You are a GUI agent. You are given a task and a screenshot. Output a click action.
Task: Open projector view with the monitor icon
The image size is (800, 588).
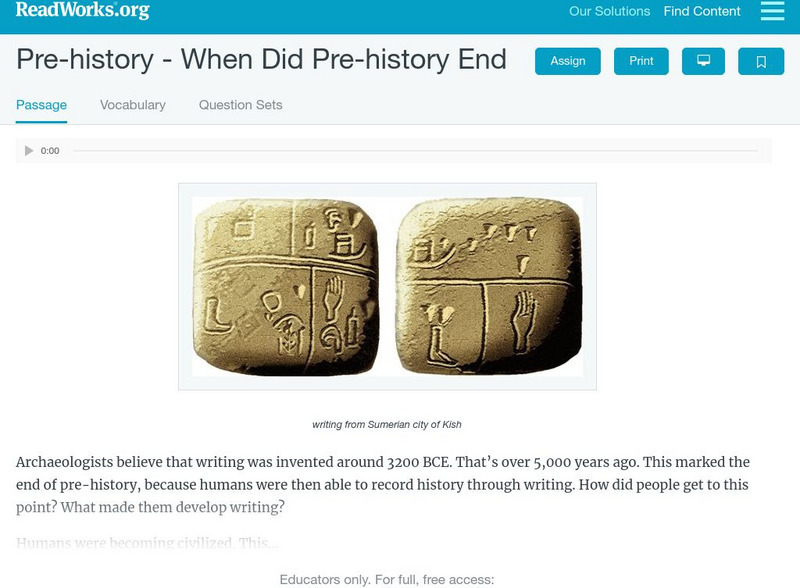pyautogui.click(x=704, y=60)
